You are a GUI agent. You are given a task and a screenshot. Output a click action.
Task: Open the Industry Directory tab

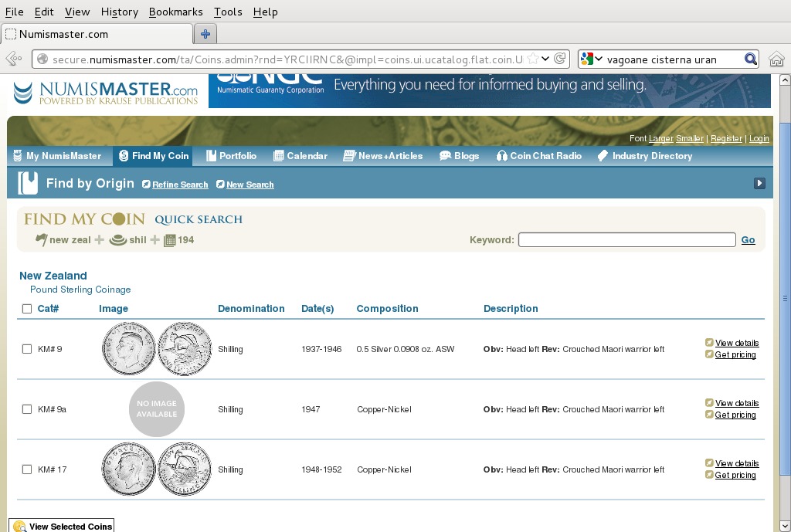coord(645,156)
